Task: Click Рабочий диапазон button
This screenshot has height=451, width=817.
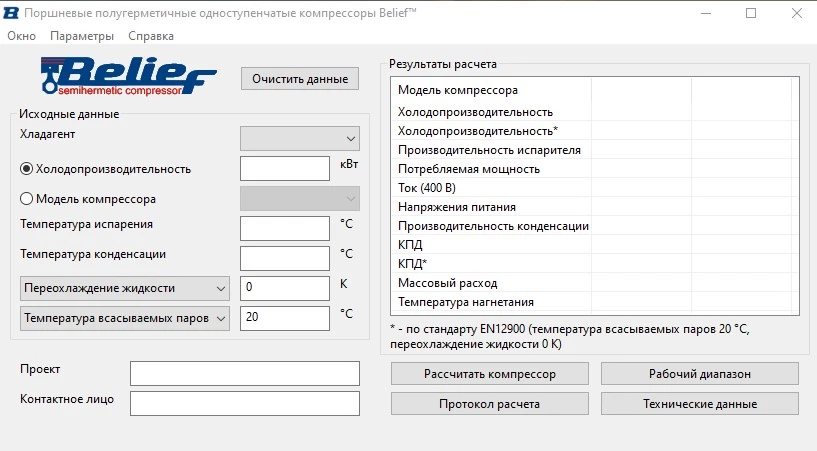Action: [x=700, y=374]
